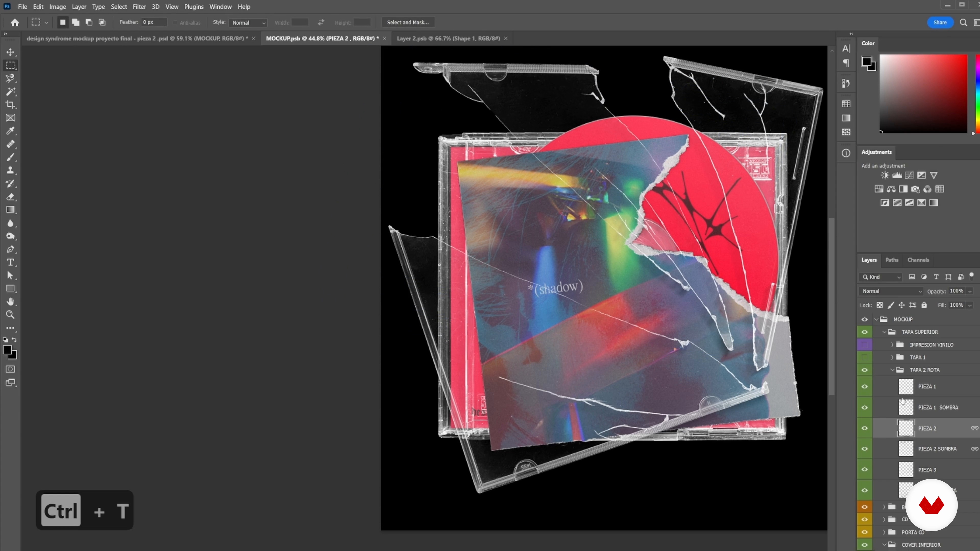Screen dimensions: 980x551
Task: Select the Move tool
Action: pos(10,52)
